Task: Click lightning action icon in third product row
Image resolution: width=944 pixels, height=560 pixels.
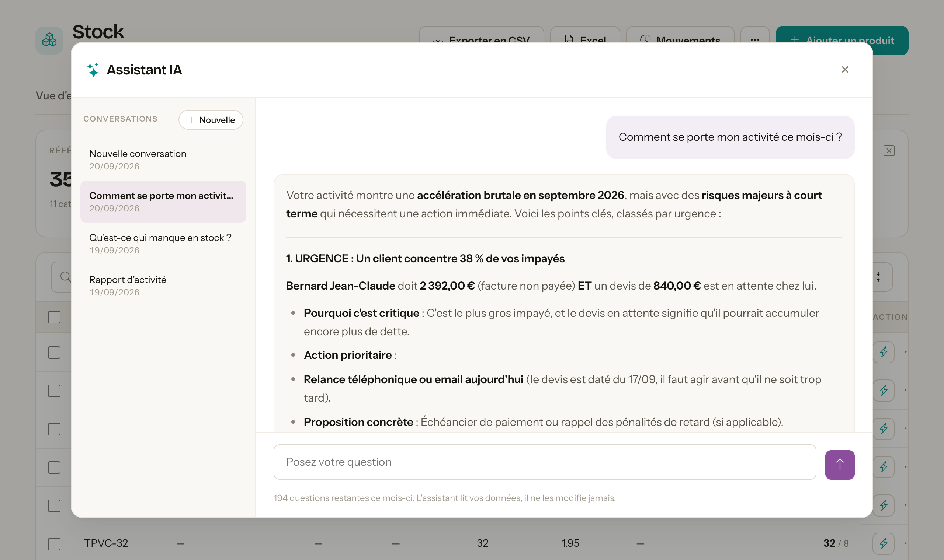Action: [883, 428]
